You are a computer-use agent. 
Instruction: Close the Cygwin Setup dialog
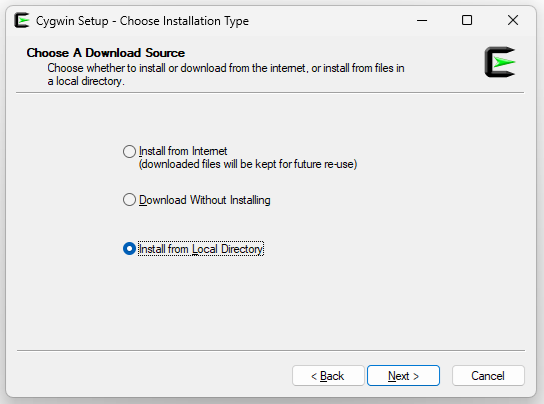click(513, 20)
